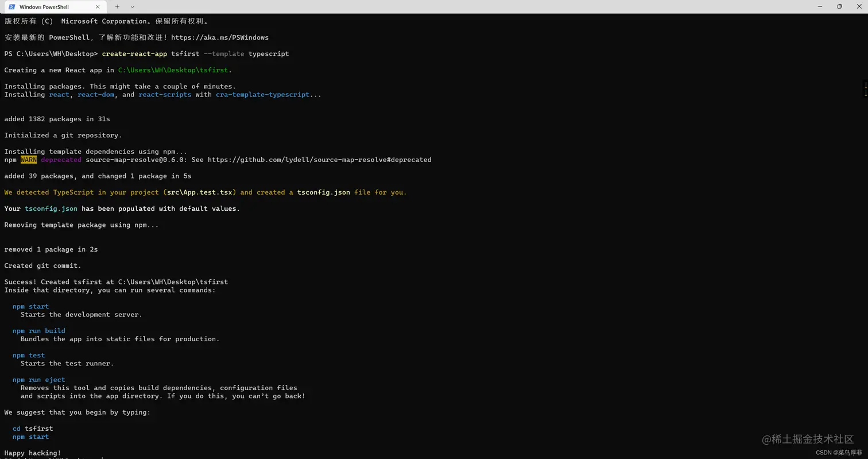
Task: Click 'has been populated with default values' text
Action: [x=161, y=209]
